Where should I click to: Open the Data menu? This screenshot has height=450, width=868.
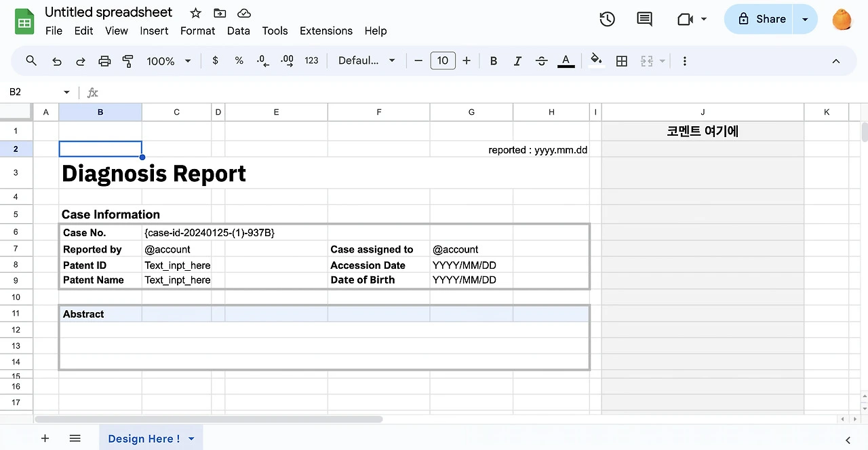239,31
